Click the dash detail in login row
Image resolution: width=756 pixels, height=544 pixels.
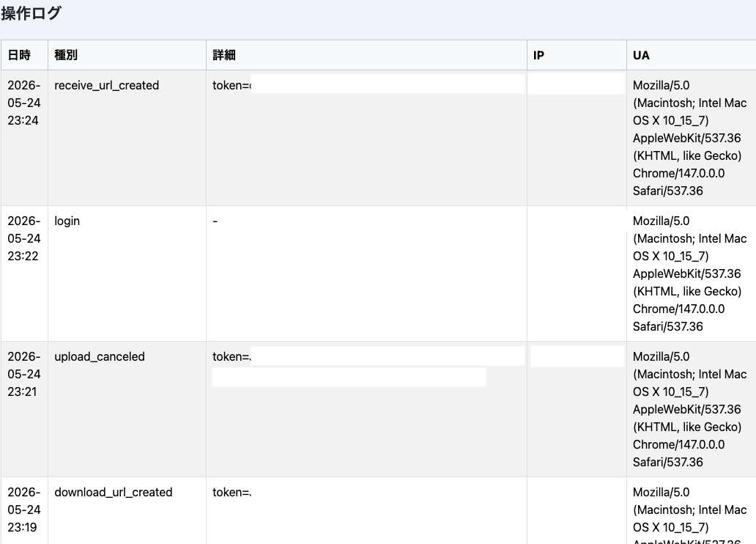coord(215,221)
